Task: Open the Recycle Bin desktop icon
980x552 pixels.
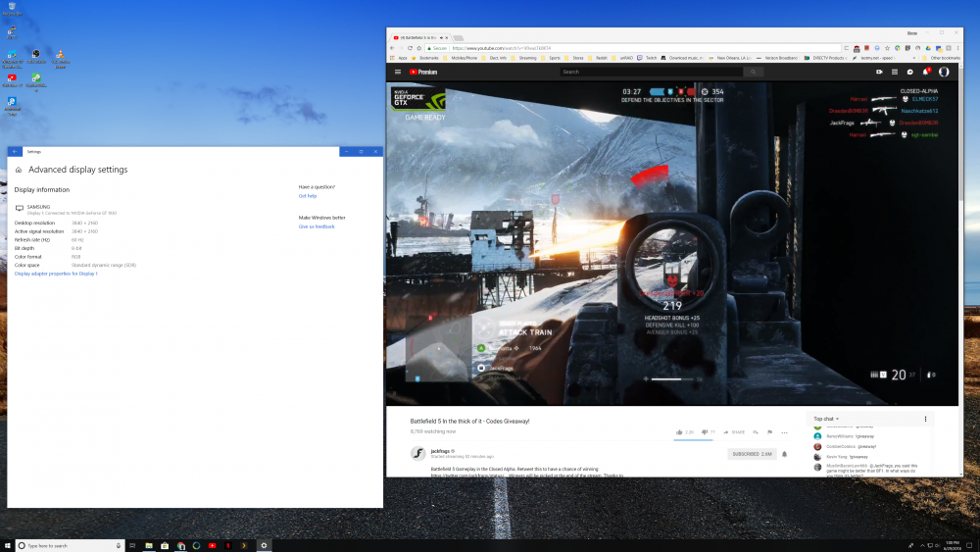Action: [x=12, y=9]
